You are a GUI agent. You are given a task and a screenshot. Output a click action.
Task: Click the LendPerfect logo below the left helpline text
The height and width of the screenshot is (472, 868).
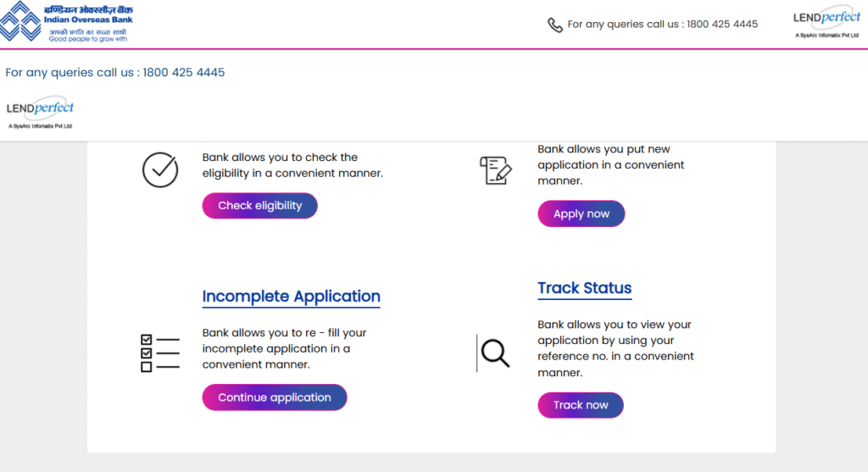(40, 113)
